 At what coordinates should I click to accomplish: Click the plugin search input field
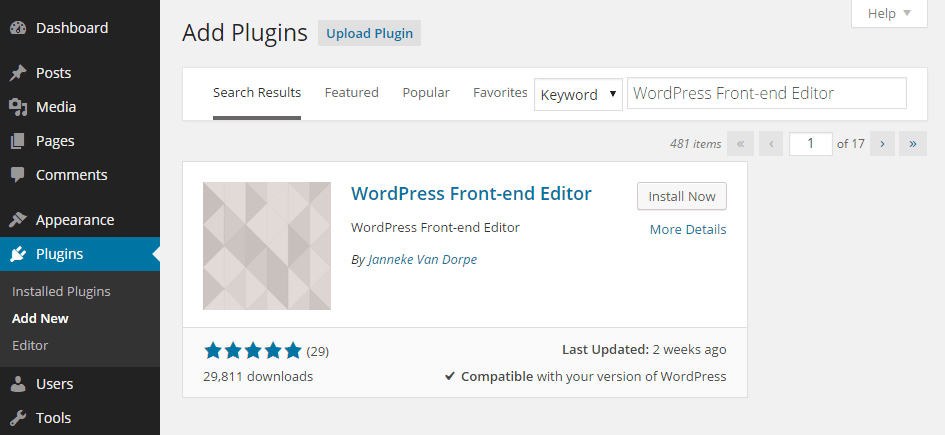point(767,93)
